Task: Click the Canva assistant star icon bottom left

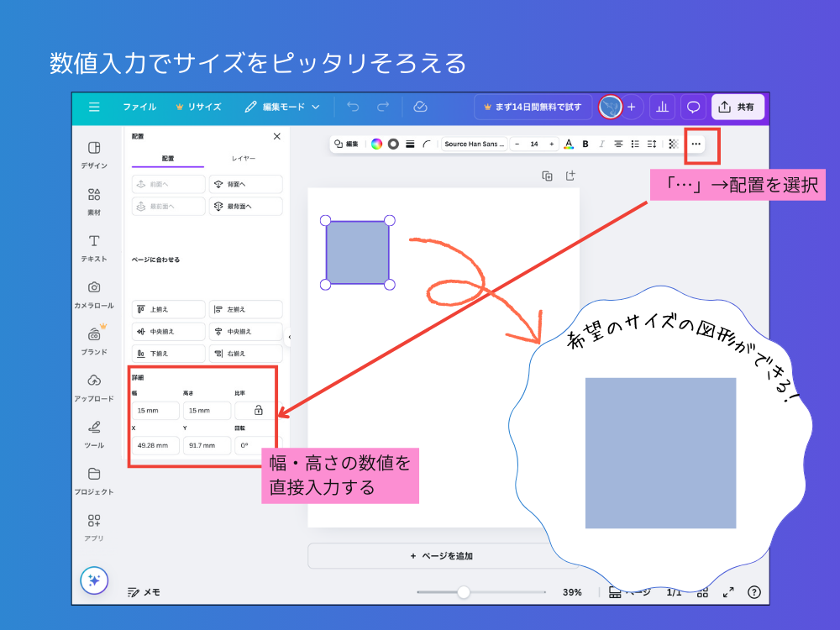Action: point(93,580)
